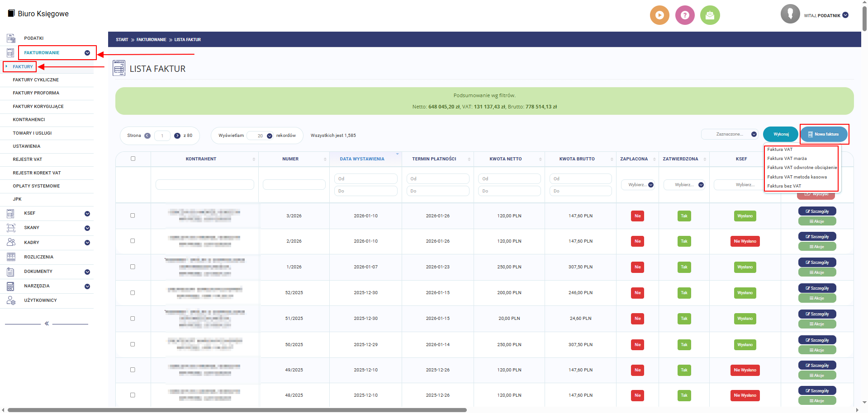Click the user avatar icon
Image resolution: width=868 pixels, height=413 pixels.
[790, 14]
